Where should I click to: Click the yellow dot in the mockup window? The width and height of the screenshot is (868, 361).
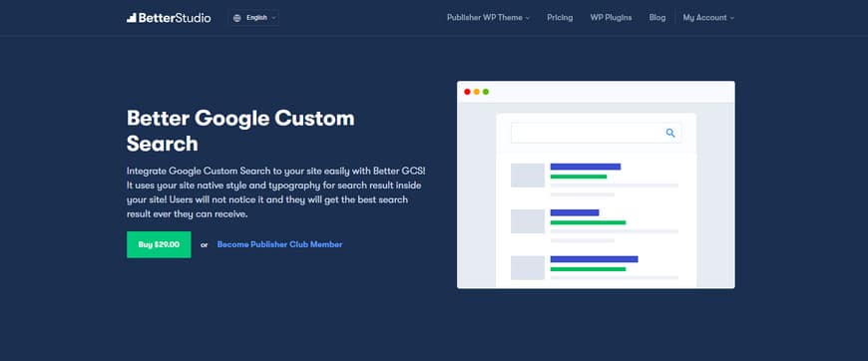[x=477, y=92]
